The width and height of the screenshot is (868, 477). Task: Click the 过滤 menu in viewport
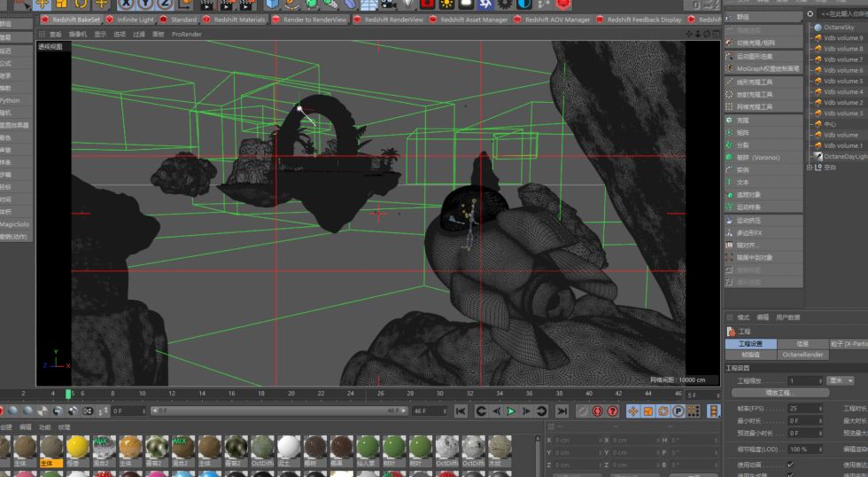pyautogui.click(x=139, y=34)
